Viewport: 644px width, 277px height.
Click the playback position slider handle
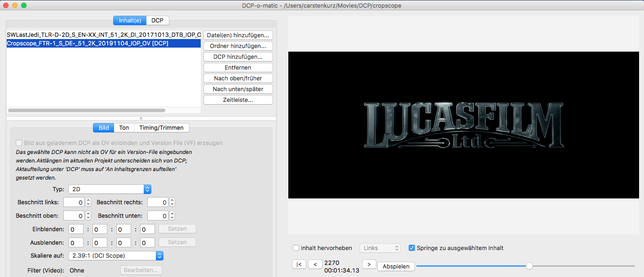point(529,266)
